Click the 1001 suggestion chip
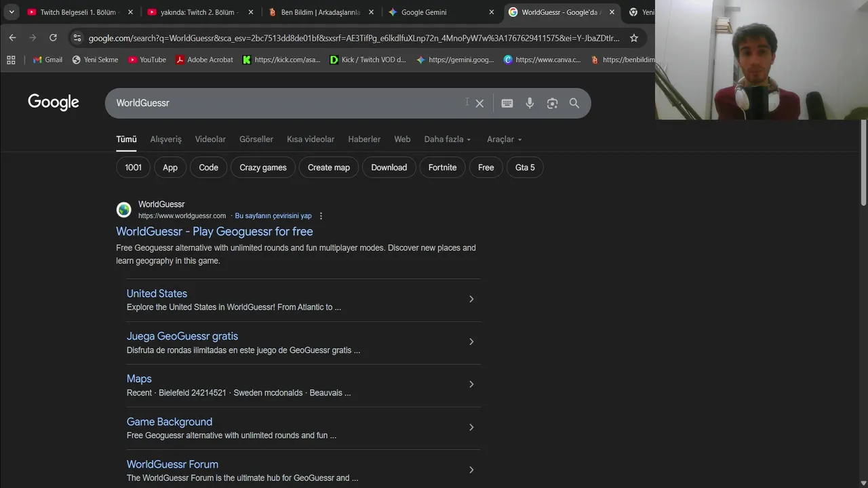Viewport: 868px width, 488px height. pos(133,167)
